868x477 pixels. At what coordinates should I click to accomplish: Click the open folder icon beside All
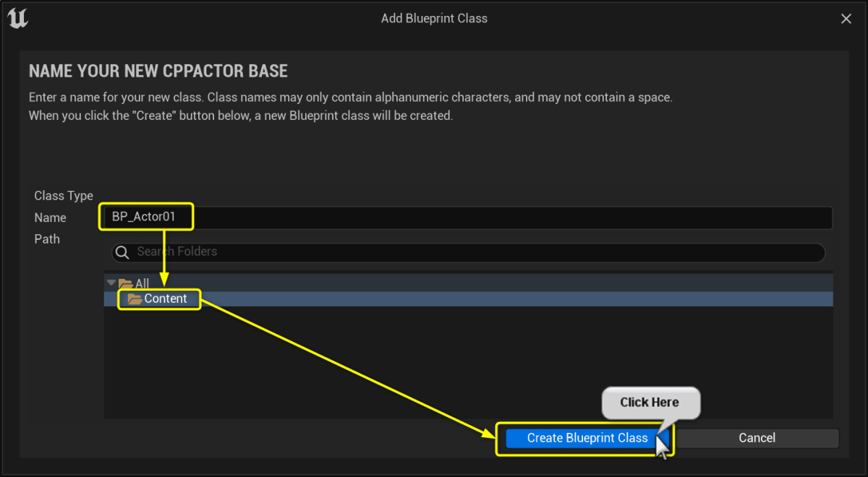(x=124, y=283)
